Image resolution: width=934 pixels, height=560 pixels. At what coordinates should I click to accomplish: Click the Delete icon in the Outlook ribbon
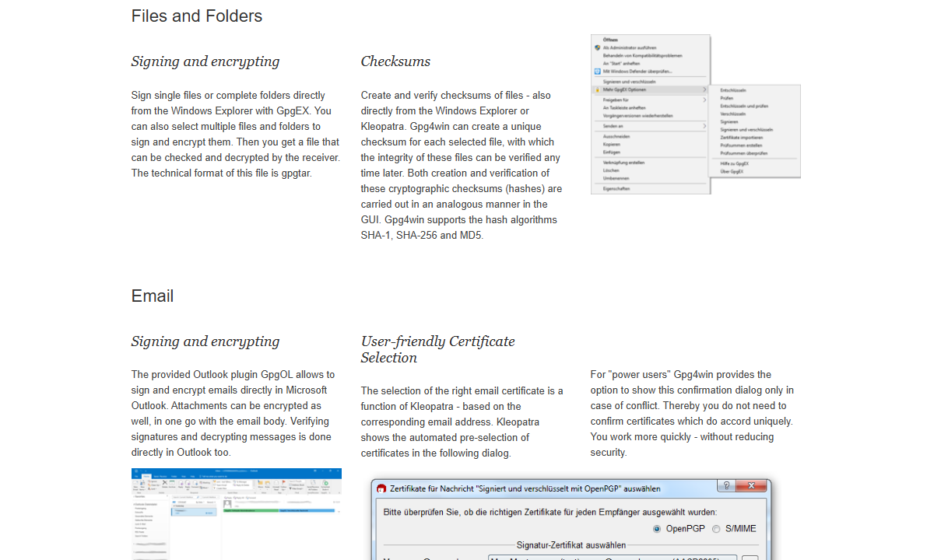click(164, 482)
